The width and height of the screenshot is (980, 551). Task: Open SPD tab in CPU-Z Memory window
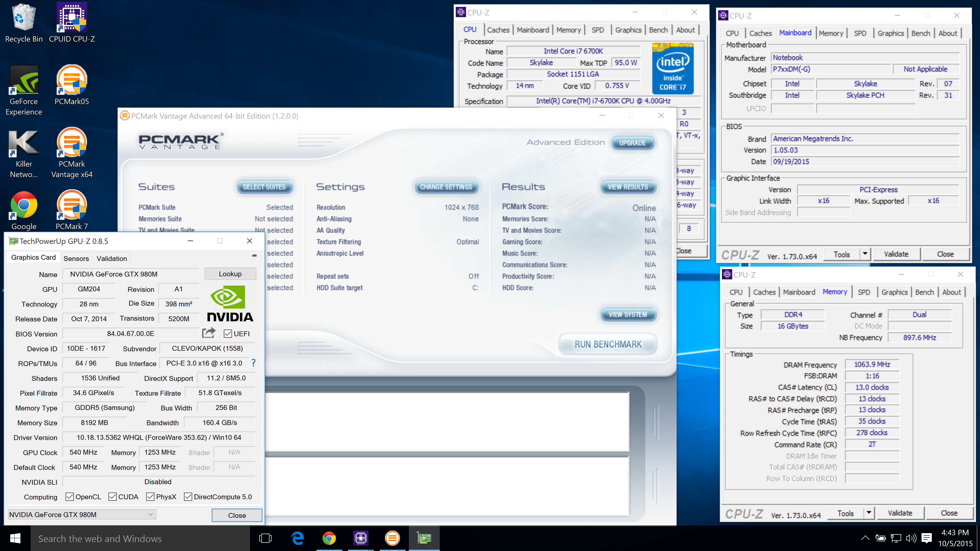pos(864,292)
